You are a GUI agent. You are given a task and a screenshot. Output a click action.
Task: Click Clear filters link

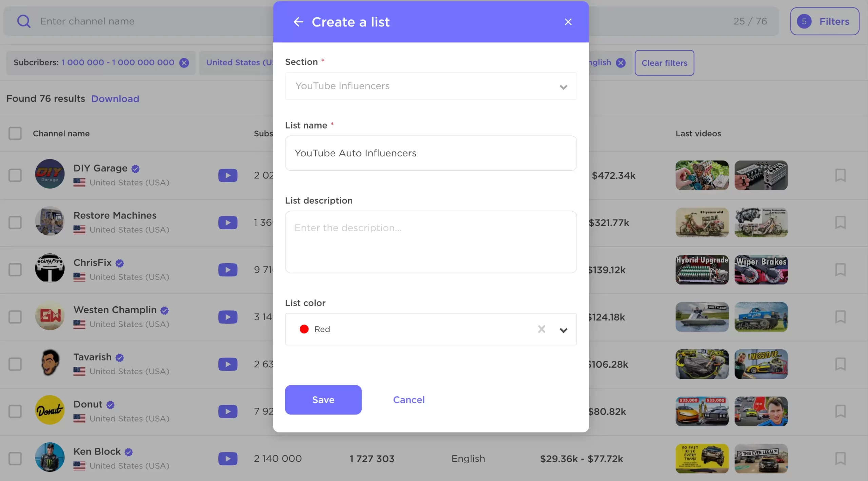click(x=664, y=62)
